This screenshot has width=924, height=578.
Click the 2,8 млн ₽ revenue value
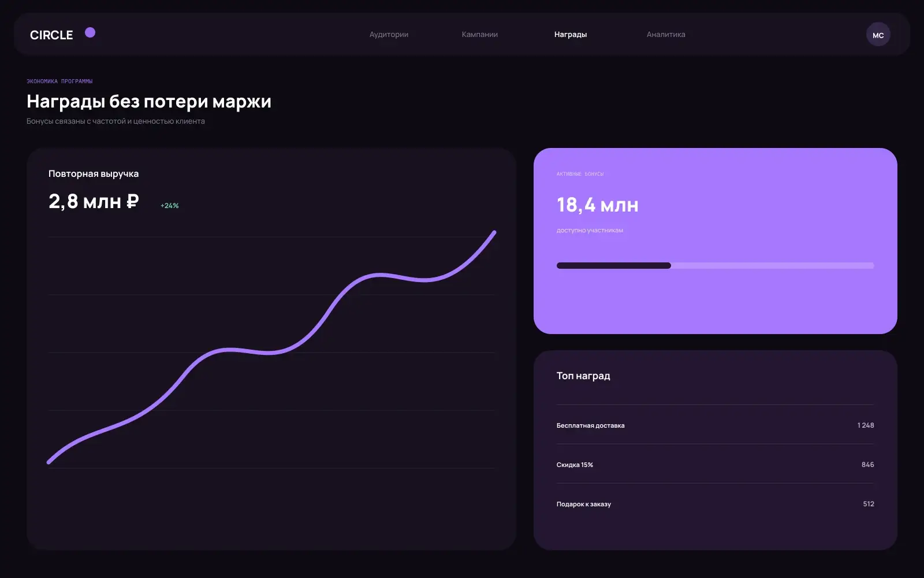pos(94,201)
